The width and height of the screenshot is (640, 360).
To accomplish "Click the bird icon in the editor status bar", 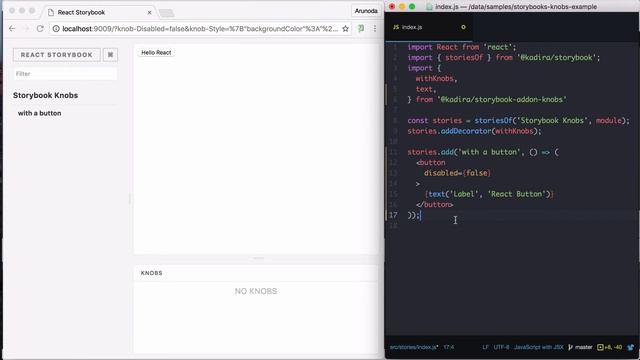I will 631,347.
